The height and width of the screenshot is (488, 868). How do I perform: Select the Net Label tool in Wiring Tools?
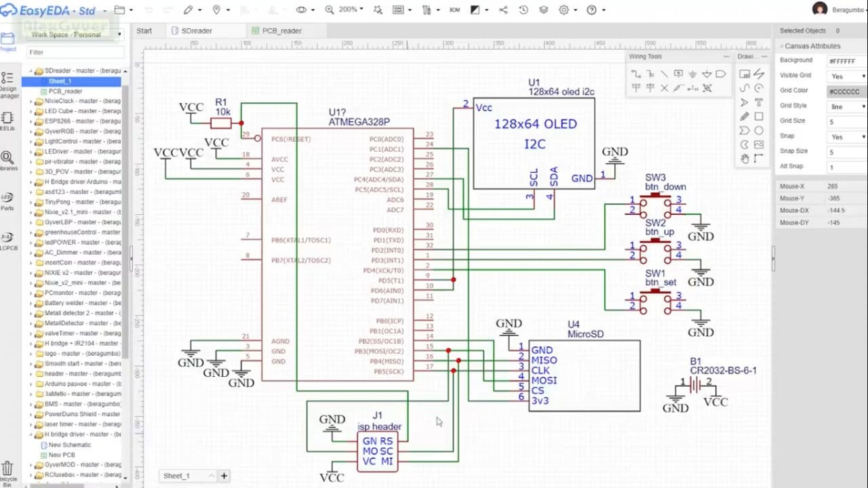click(678, 74)
